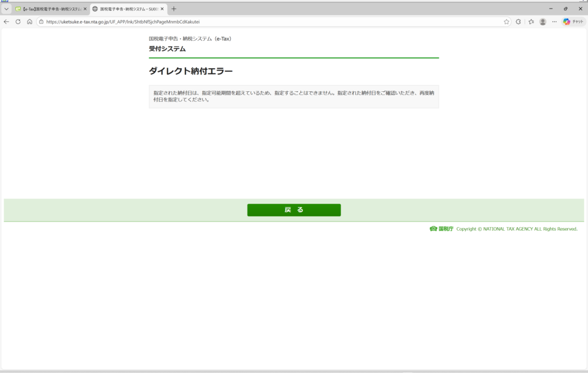Reload the page with the refresh icon

(18, 22)
